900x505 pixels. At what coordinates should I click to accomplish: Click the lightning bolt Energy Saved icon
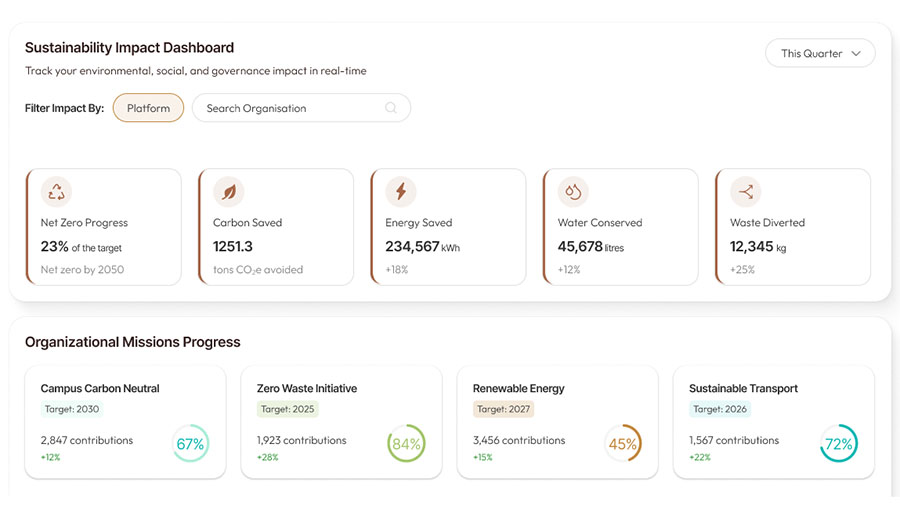[x=401, y=192]
